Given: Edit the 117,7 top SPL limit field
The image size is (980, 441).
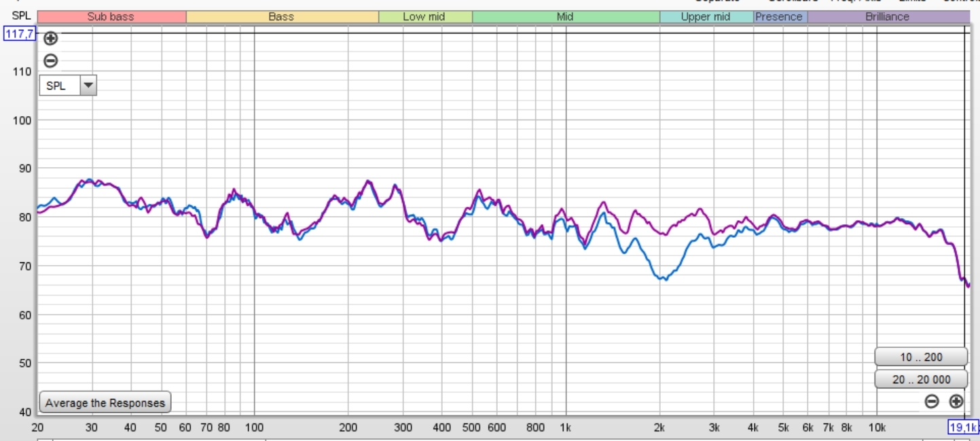Looking at the screenshot, I should click(x=19, y=33).
